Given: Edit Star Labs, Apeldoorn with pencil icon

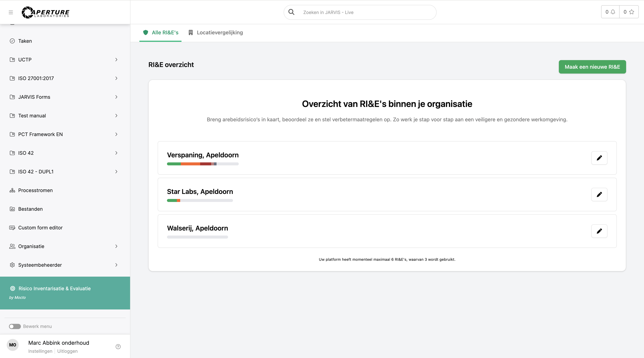Looking at the screenshot, I should (x=599, y=194).
